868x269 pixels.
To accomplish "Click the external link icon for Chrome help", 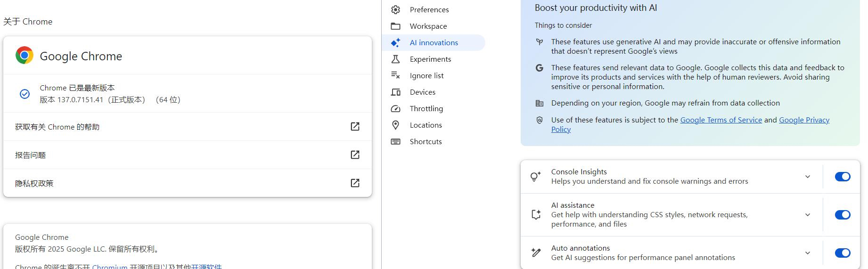I will [355, 126].
